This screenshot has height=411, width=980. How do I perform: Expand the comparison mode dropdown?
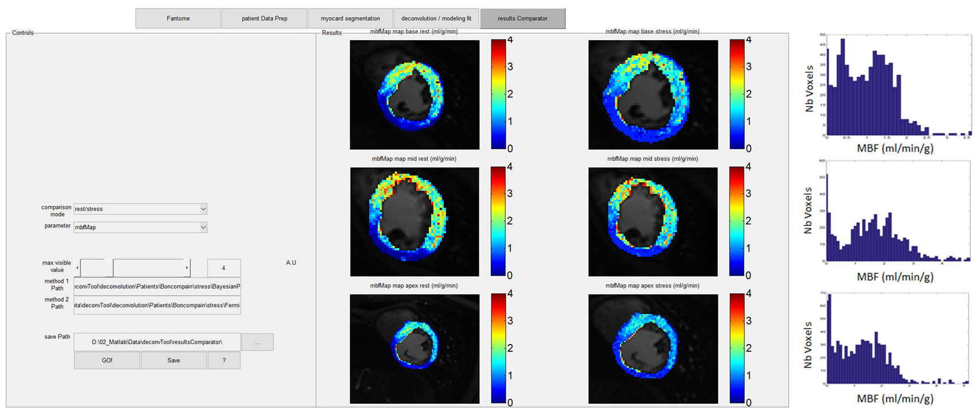click(x=203, y=209)
